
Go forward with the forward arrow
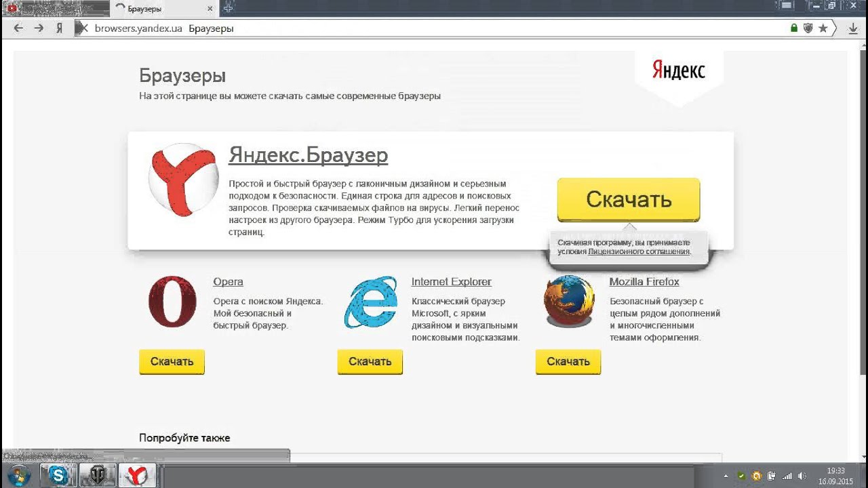coord(39,28)
